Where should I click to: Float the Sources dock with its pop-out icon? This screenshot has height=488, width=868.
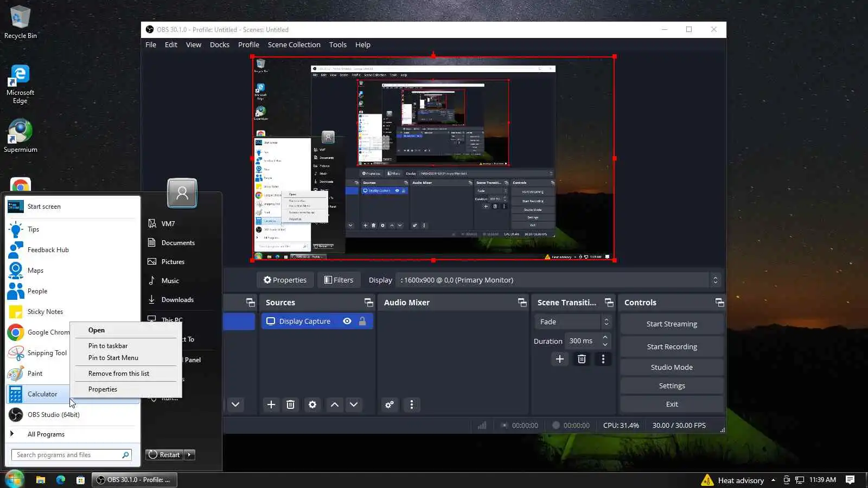369,303
